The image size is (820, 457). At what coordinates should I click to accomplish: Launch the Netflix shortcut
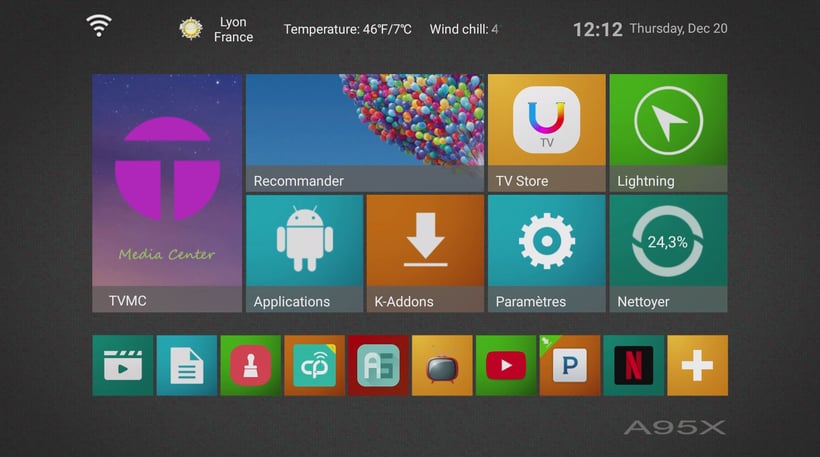coord(633,365)
